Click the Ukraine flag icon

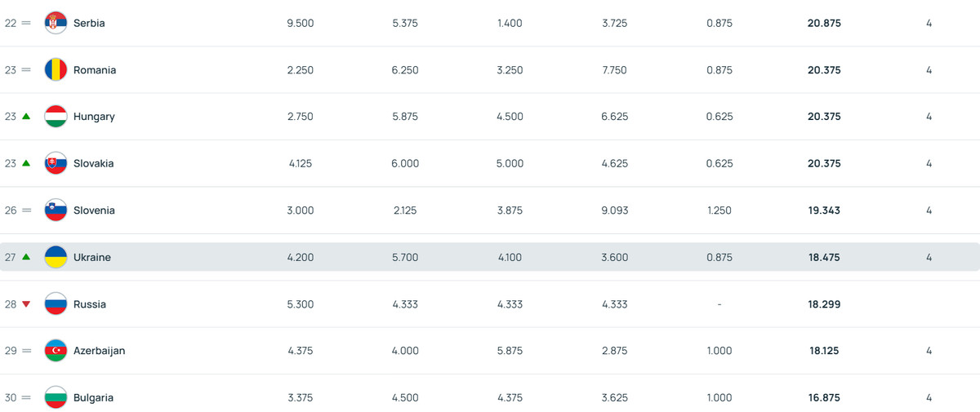click(x=56, y=257)
